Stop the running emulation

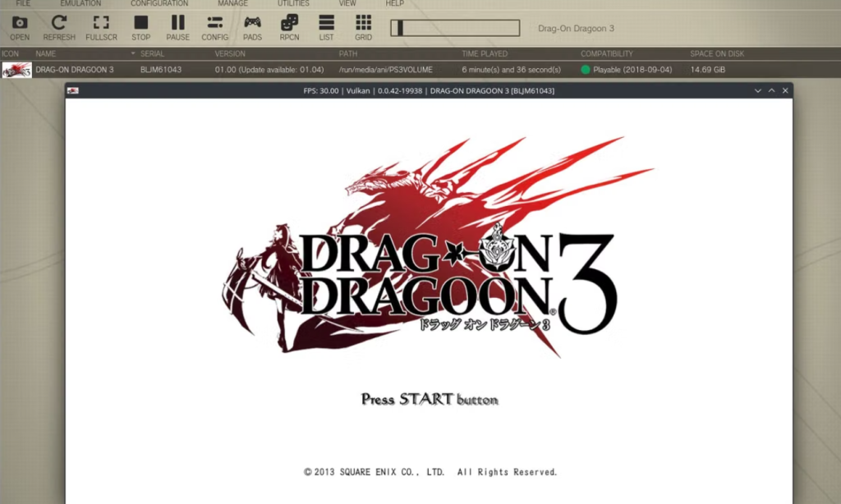[x=141, y=28]
